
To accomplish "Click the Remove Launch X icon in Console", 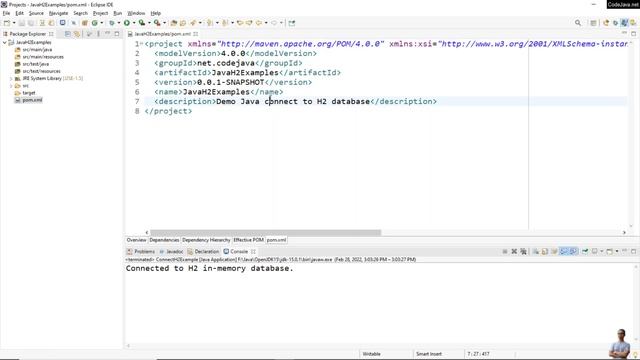I will (x=514, y=251).
